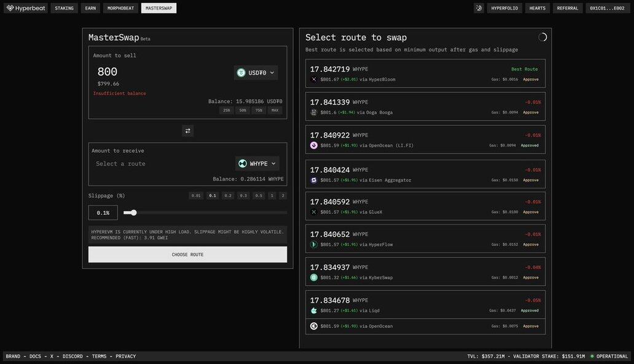Open the Referral page

click(568, 8)
